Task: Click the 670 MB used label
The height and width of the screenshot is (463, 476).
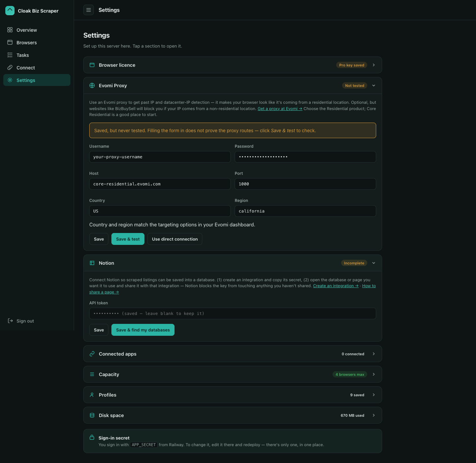Action: pos(352,415)
